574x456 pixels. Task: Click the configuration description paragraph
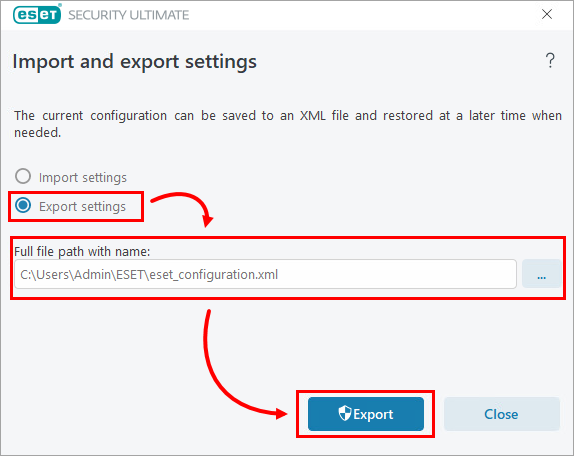click(x=288, y=124)
